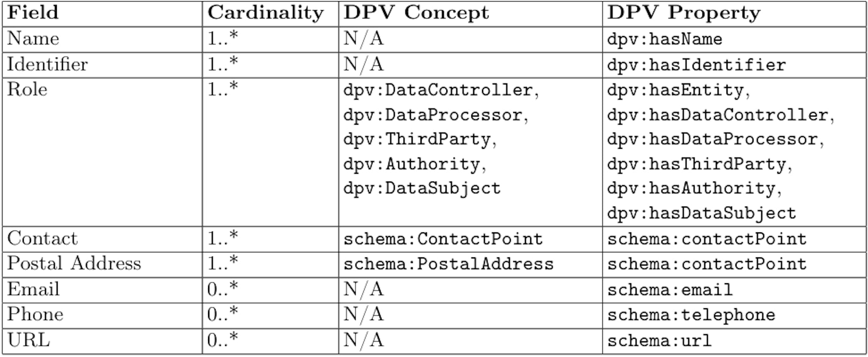This screenshot has height=357, width=868.
Task: Click the "DPV Concept" column header
Action: click(416, 13)
